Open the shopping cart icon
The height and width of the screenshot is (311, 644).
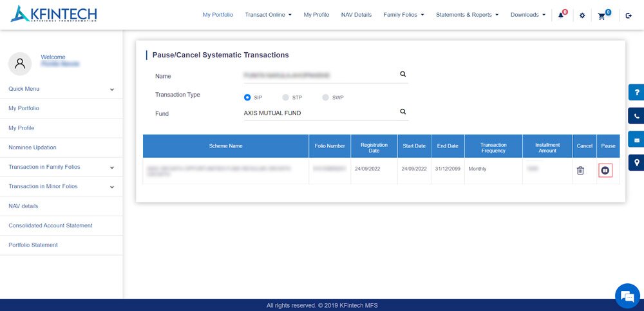(x=602, y=15)
